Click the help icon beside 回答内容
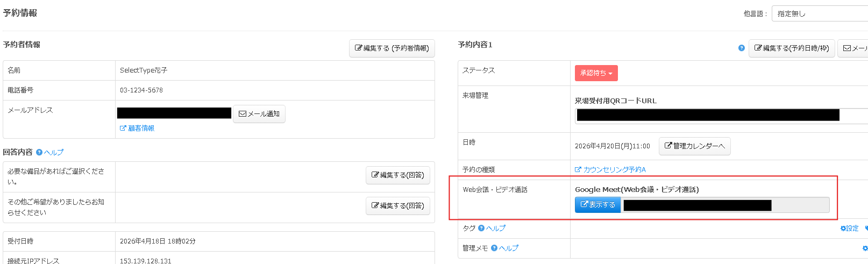Screen dimensions: 868x264 (x=39, y=153)
